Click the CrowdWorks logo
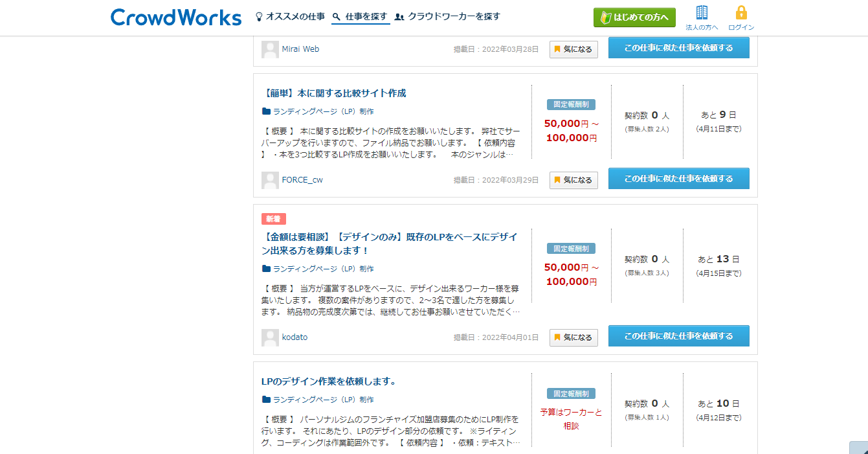Screen dimensions: 868x454 176,17
